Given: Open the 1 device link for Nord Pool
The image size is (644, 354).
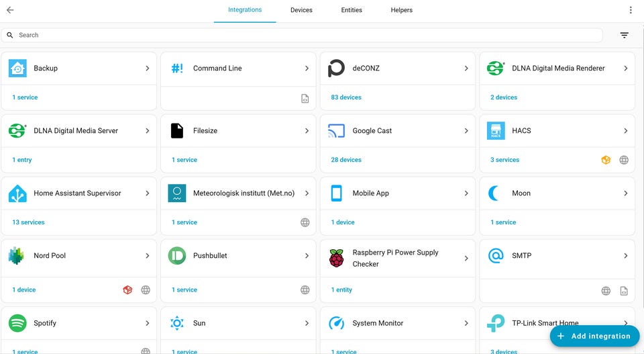Looking at the screenshot, I should click(x=24, y=290).
